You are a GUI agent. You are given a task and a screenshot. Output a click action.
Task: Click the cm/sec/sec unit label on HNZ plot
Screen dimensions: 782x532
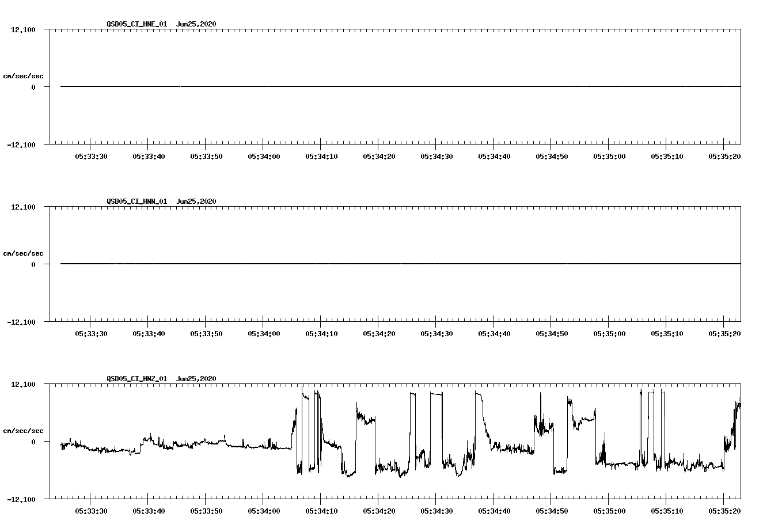pos(23,431)
